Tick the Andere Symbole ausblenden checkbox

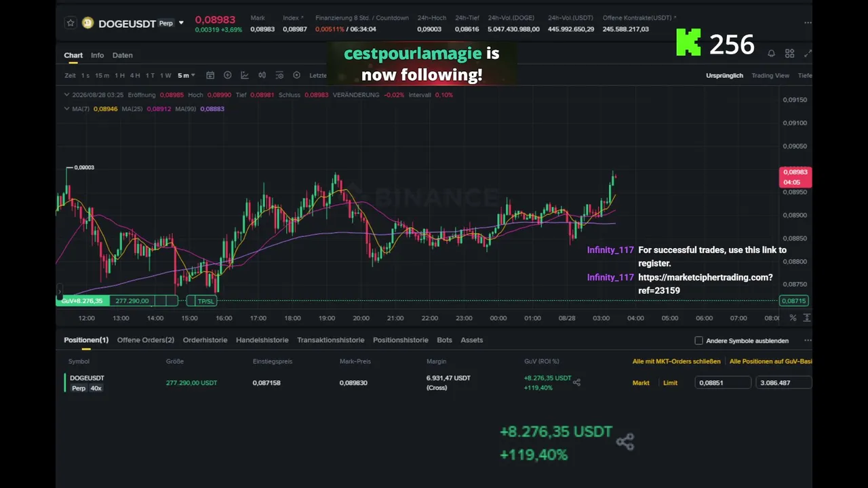click(698, 340)
